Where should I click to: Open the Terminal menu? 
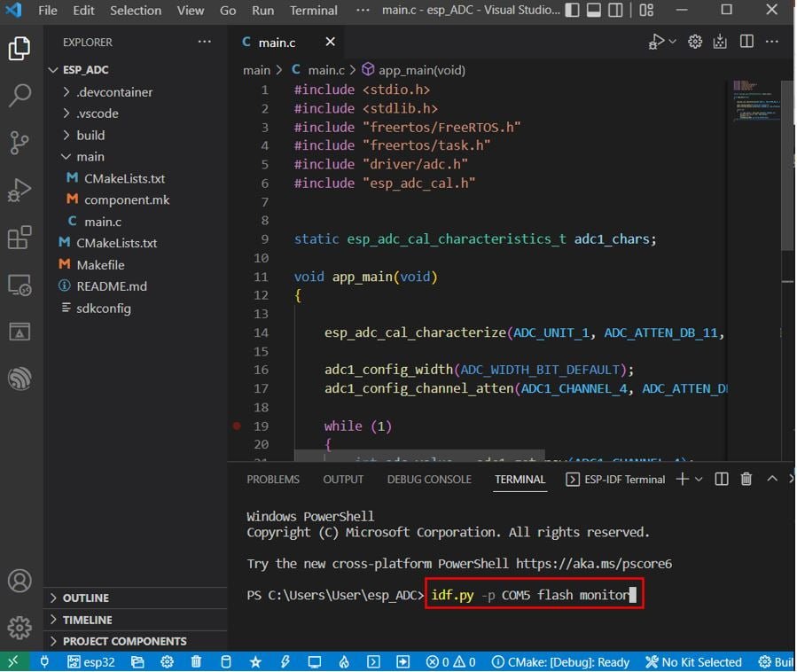point(313,10)
